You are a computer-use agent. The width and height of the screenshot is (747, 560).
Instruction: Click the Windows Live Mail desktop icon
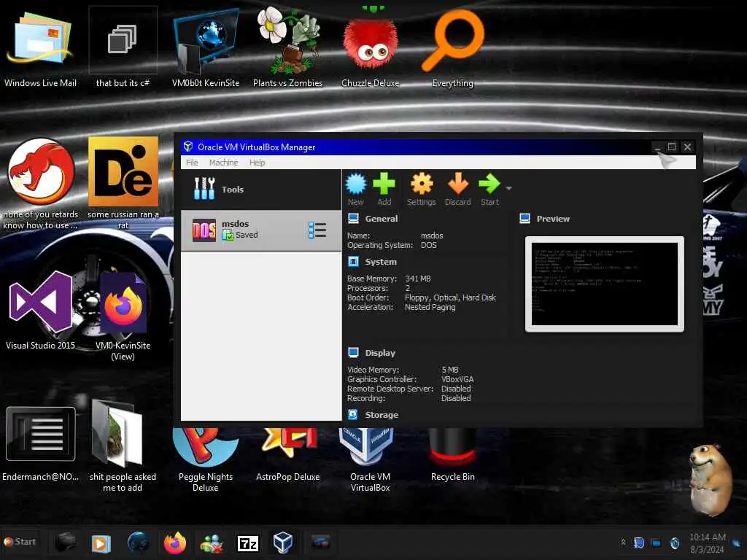click(41, 49)
